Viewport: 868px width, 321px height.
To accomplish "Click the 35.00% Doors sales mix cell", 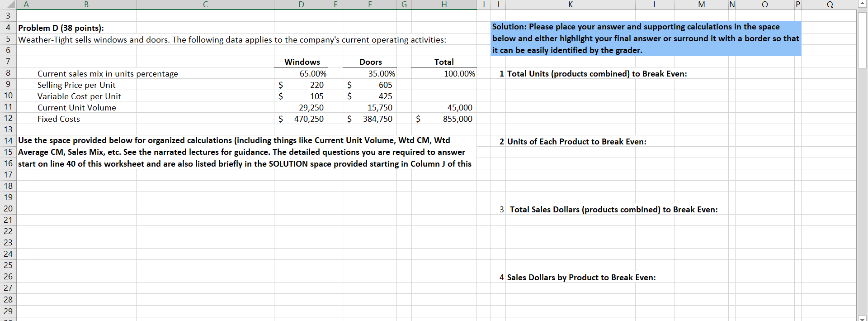I will point(370,73).
